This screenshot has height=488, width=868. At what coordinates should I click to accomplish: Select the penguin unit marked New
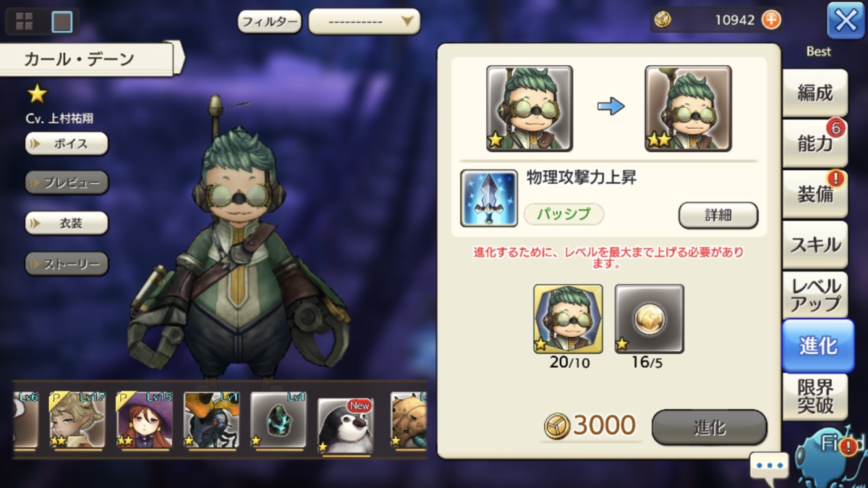[x=346, y=424]
